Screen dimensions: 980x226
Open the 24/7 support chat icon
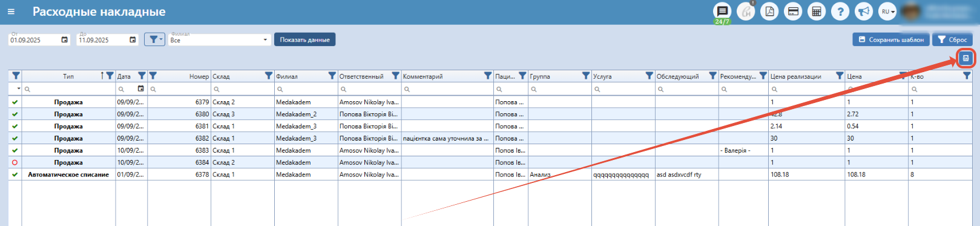click(x=722, y=12)
